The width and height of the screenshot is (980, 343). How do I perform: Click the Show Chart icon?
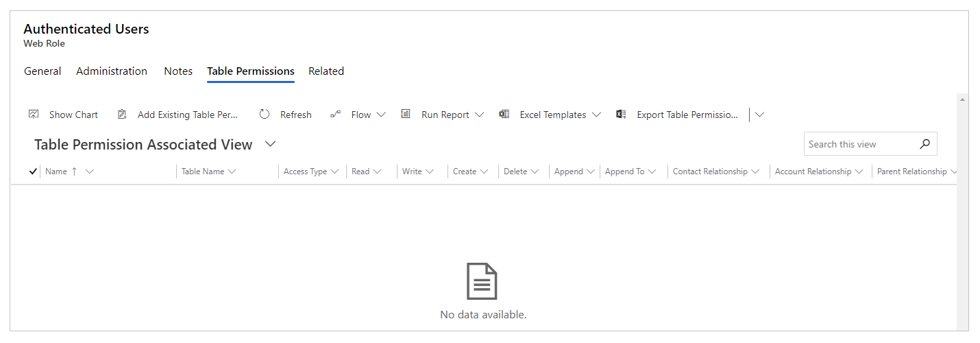(34, 115)
